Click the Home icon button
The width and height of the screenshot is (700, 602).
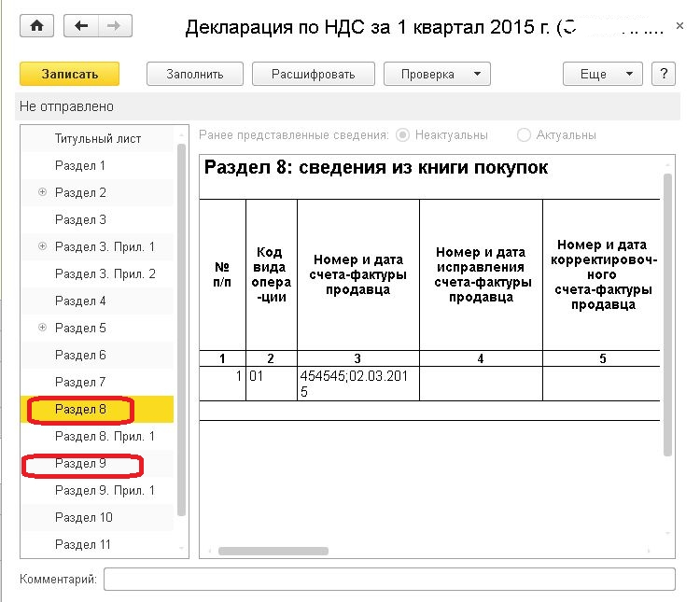click(x=37, y=26)
